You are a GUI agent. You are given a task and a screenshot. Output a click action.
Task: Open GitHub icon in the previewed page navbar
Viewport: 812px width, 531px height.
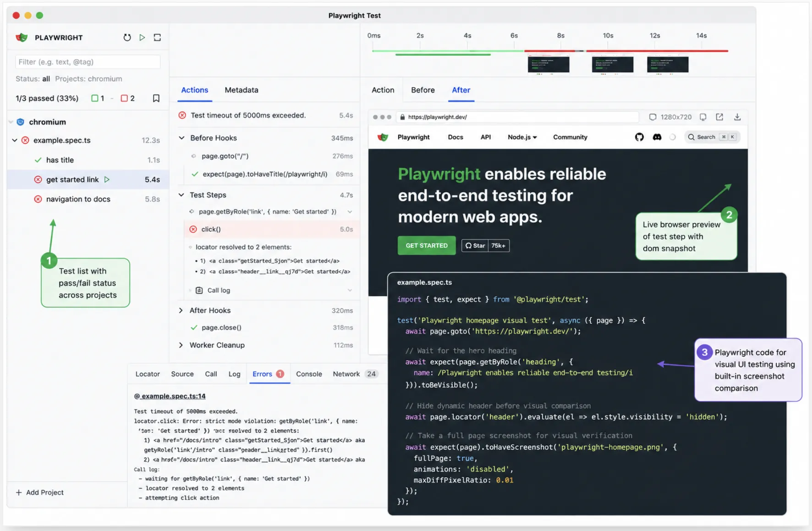coord(639,137)
